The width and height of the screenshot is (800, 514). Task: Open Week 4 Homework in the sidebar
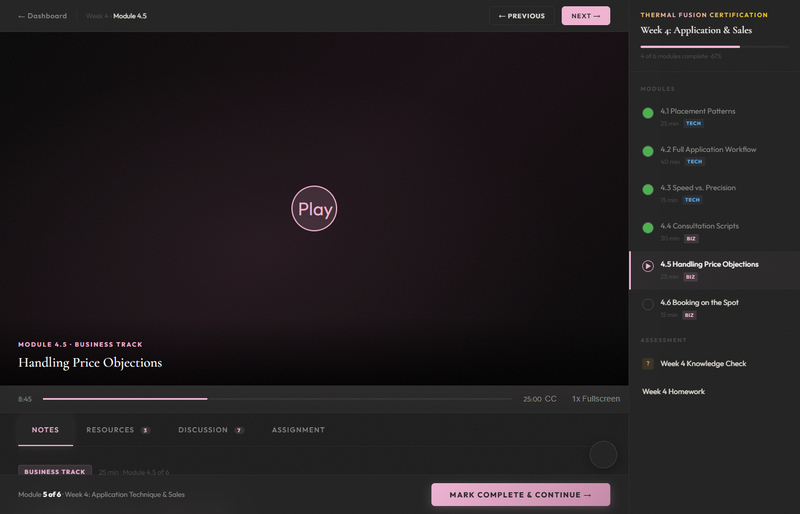point(673,392)
